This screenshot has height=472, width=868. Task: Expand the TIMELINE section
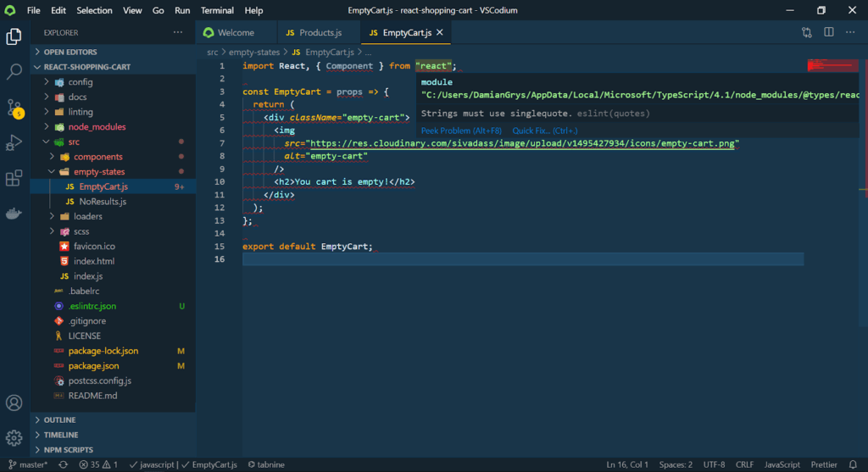coord(60,435)
